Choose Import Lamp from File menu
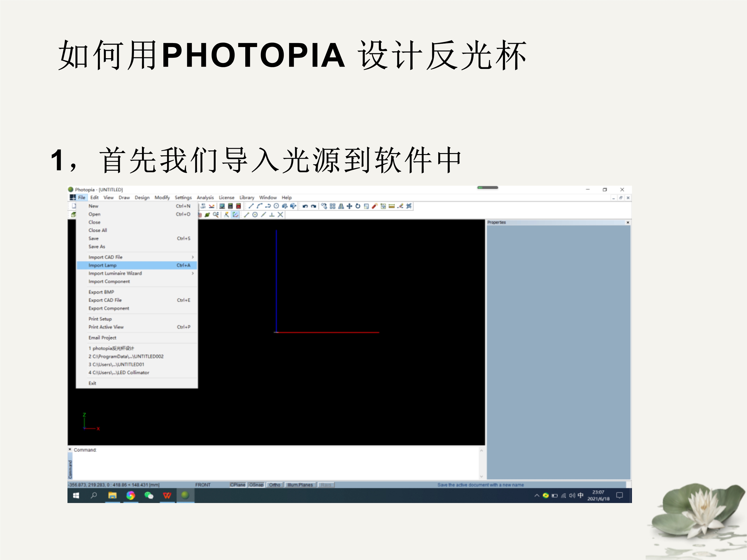Screen dimensions: 747x560 click(103, 265)
